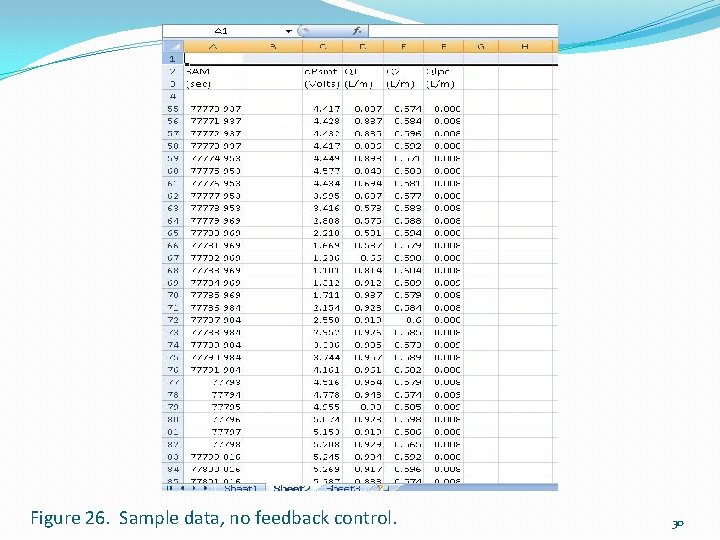This screenshot has width=720, height=540.
Task: Click the Figure 26 caption text
Action: click(x=214, y=518)
